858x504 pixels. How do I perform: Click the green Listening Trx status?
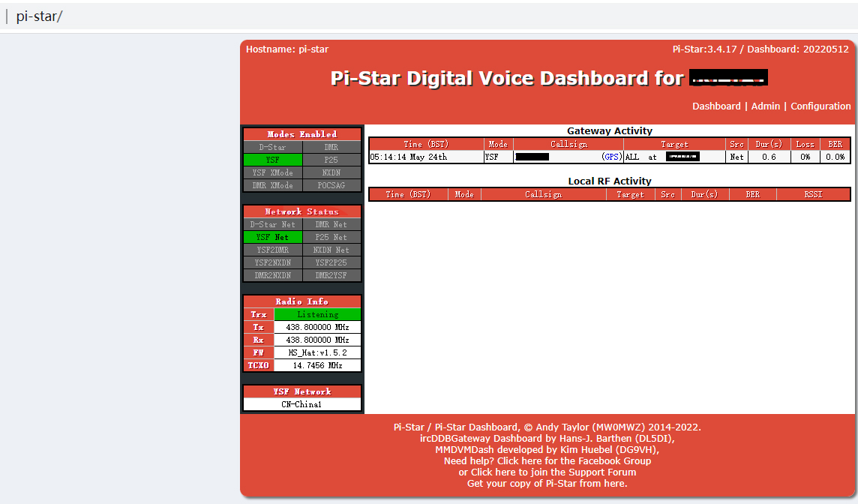(317, 314)
